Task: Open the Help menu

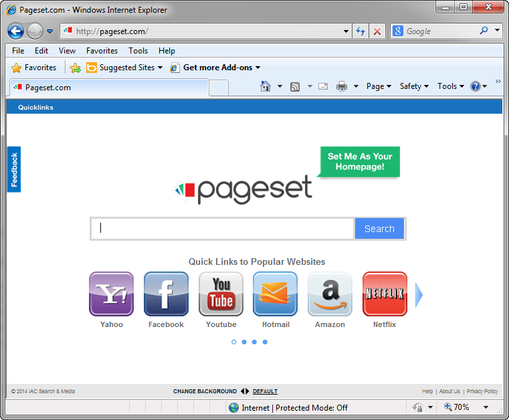Action: 167,51
